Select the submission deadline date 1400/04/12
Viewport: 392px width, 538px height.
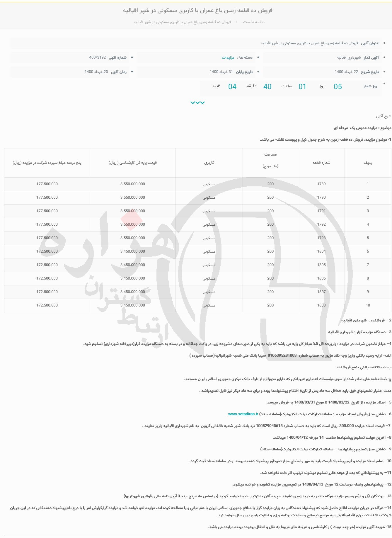click(297, 437)
